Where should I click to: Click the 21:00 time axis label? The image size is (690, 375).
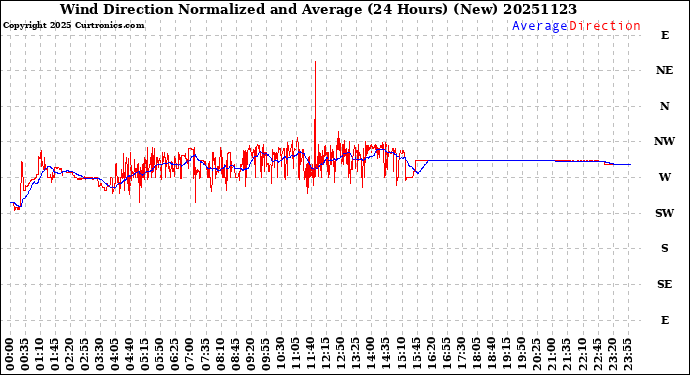(x=552, y=354)
